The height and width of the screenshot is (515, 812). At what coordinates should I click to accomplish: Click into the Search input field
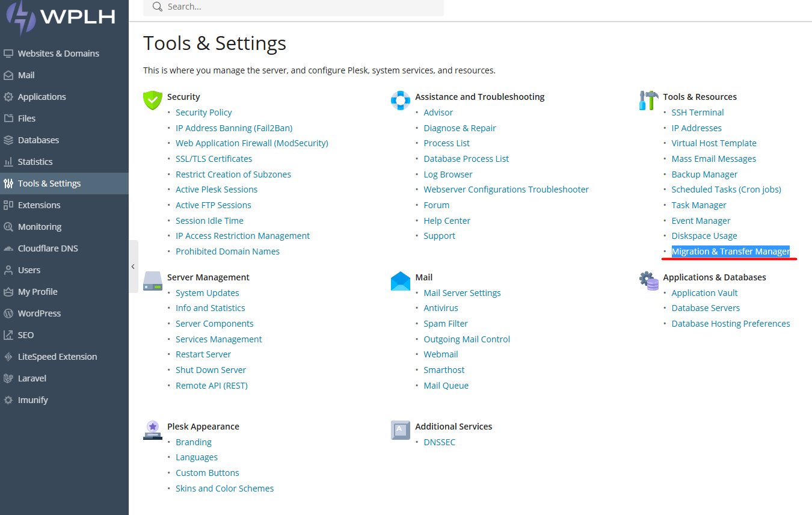tap(294, 7)
